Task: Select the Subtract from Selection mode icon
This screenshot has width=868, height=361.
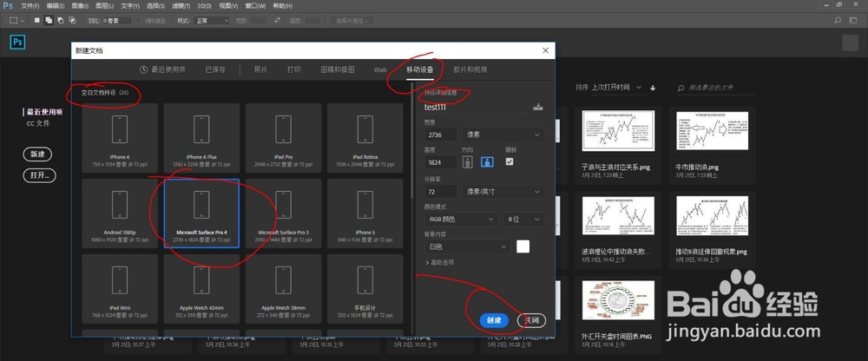Action: [61, 21]
